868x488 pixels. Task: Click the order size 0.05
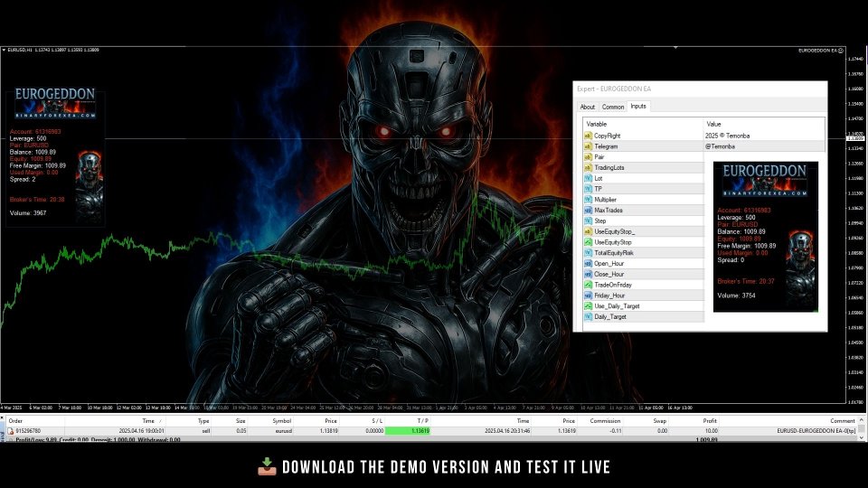coord(241,430)
